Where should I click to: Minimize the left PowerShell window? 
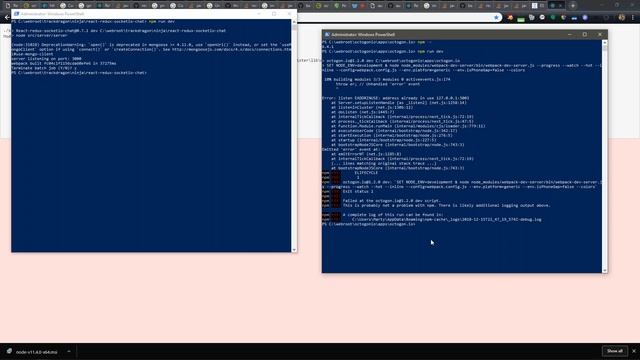[x=259, y=14]
